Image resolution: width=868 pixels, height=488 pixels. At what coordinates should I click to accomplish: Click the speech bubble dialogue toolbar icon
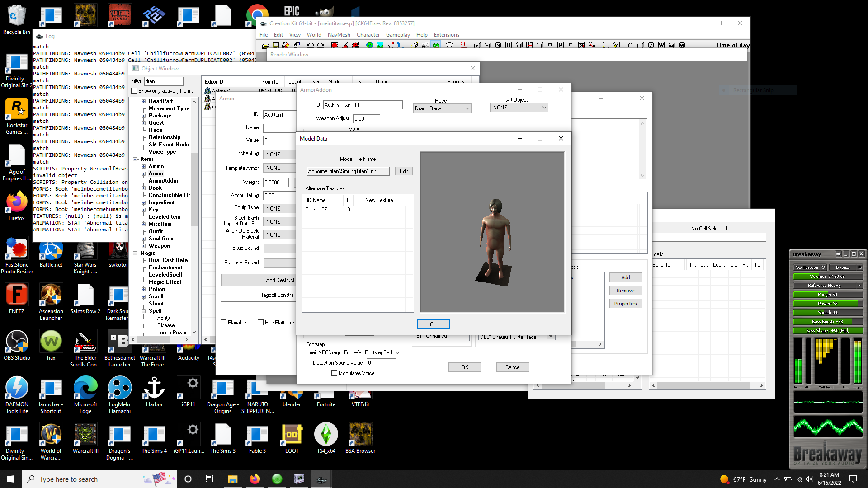pyautogui.click(x=449, y=45)
